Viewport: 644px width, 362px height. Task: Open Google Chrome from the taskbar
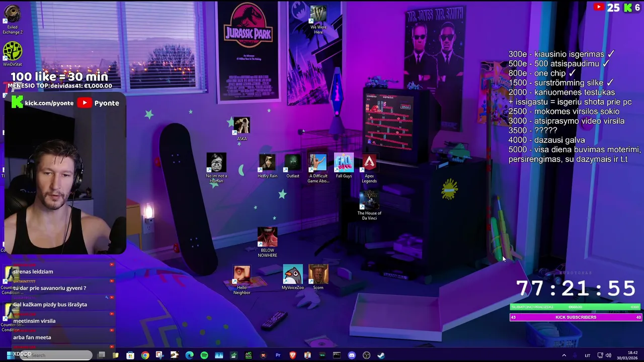tap(145, 355)
